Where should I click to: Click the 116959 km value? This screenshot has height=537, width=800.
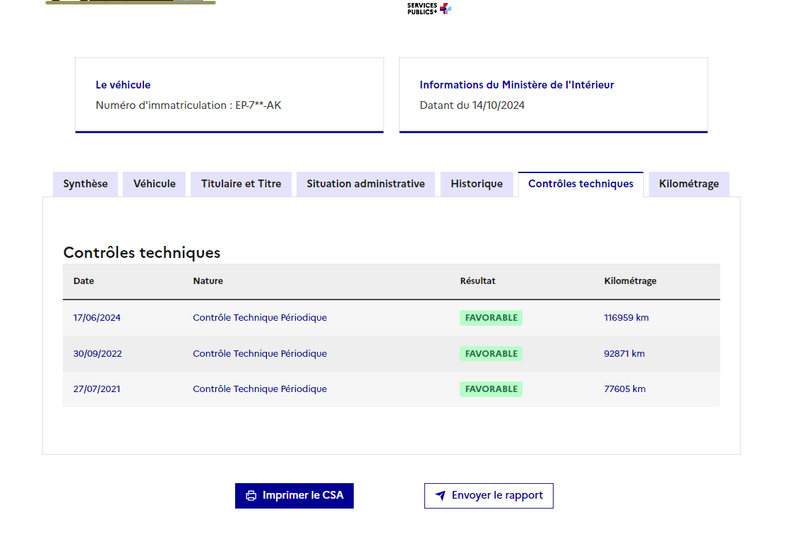[x=626, y=318]
